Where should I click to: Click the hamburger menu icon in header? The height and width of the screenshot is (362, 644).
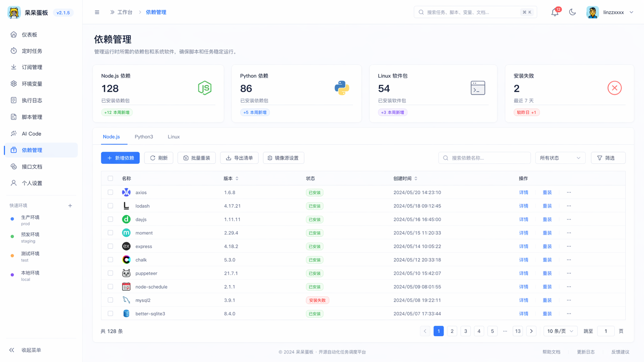[97, 12]
